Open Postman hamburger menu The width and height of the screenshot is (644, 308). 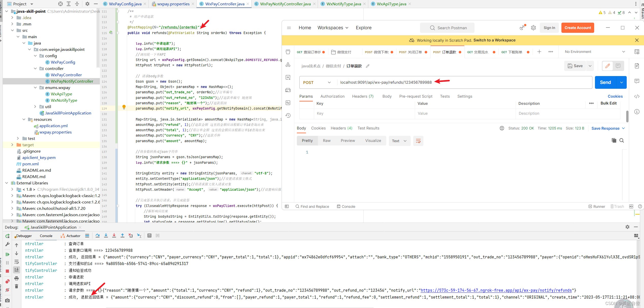[289, 28]
